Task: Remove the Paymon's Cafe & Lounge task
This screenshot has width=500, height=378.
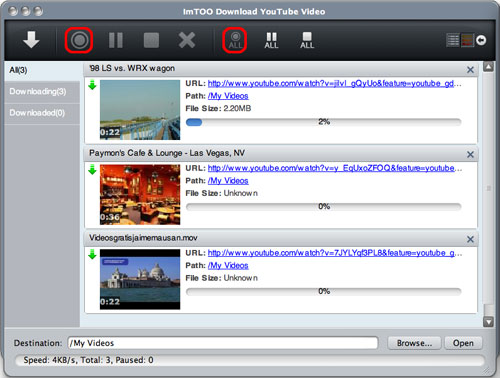Action: pyautogui.click(x=470, y=154)
